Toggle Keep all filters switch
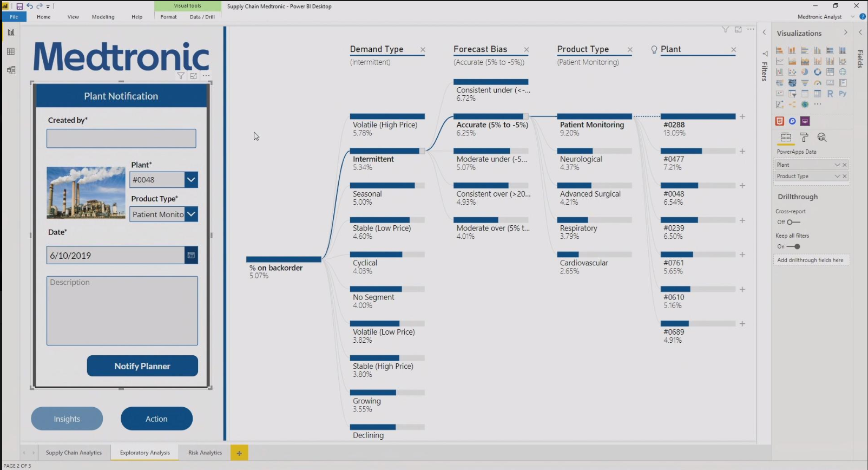This screenshot has height=470, width=868. point(794,246)
